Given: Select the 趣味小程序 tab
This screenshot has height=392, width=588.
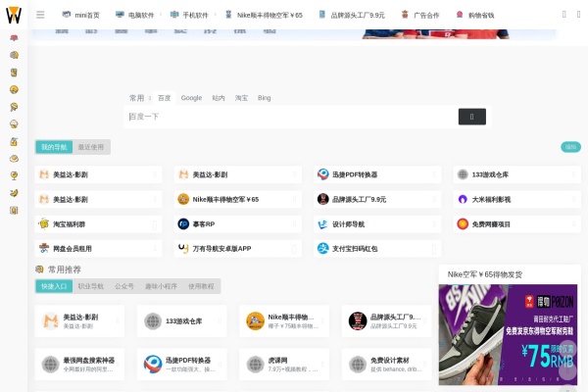Looking at the screenshot, I should click(x=161, y=286).
